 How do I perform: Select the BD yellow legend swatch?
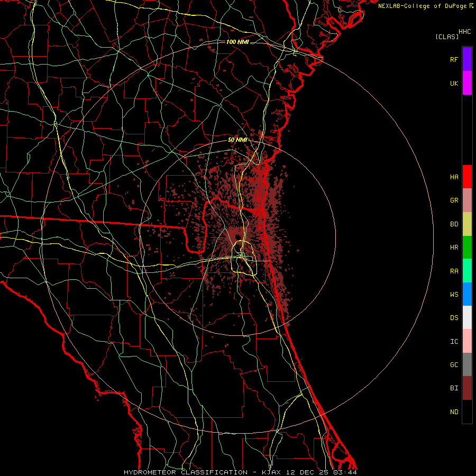click(467, 224)
